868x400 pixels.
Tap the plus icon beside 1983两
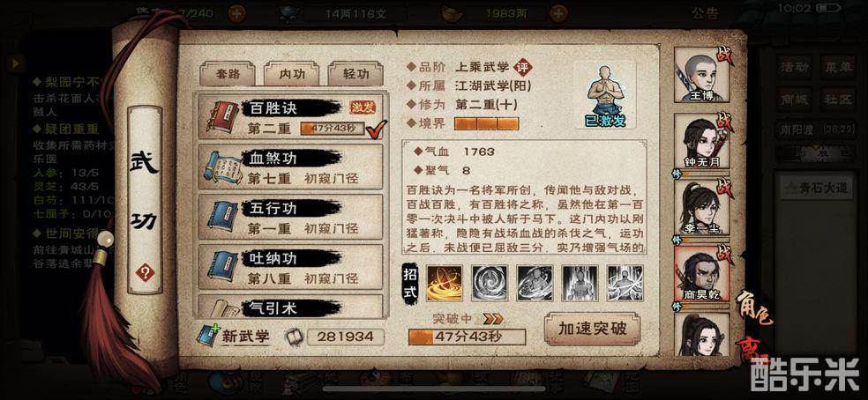click(x=560, y=13)
